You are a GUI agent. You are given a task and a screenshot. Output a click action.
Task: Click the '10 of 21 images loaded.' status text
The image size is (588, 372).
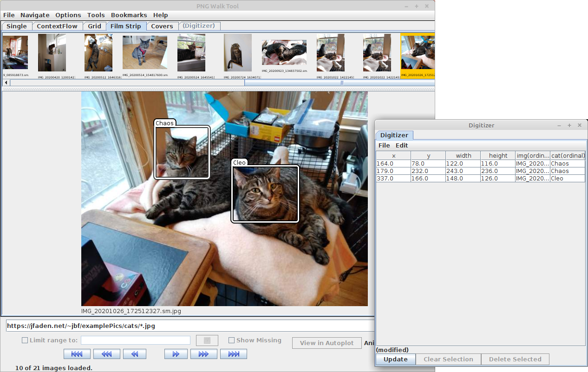(x=54, y=368)
